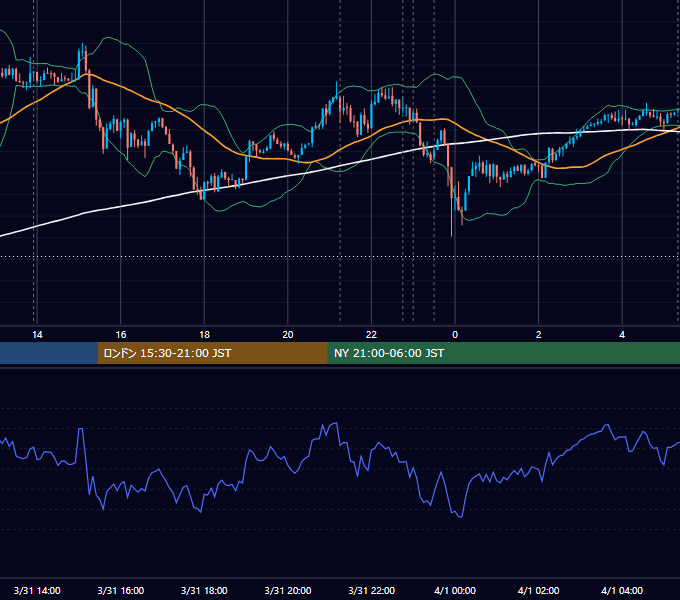Click the 3/31 16:00 time label
The image size is (680, 600).
pyautogui.click(x=121, y=590)
